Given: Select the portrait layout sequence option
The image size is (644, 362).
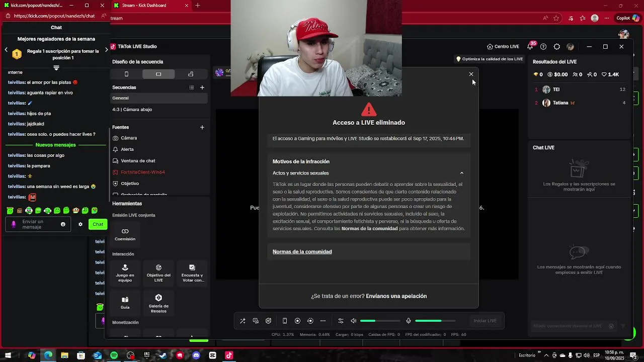Looking at the screenshot, I should 126,74.
